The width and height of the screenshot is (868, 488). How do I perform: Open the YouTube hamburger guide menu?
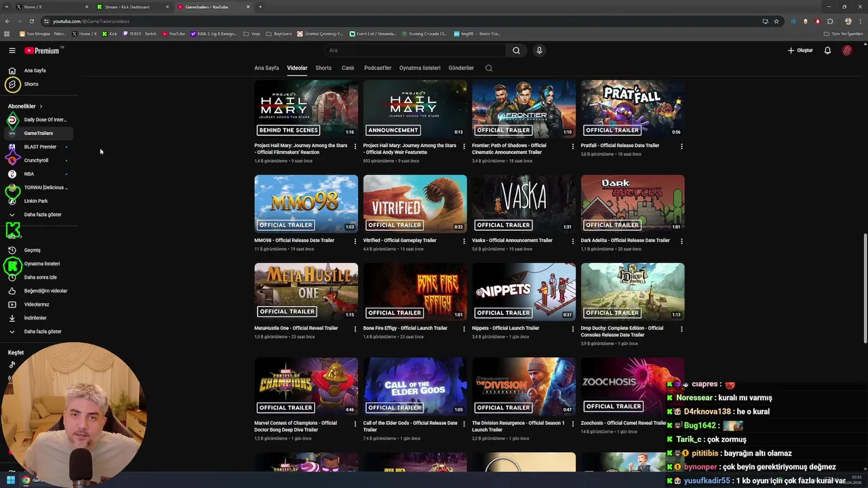tap(12, 50)
